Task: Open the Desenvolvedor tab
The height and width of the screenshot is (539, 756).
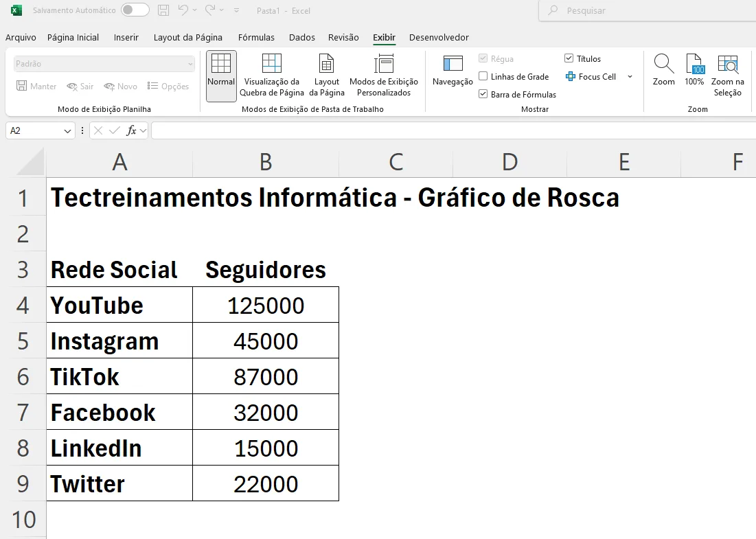Action: coord(439,37)
